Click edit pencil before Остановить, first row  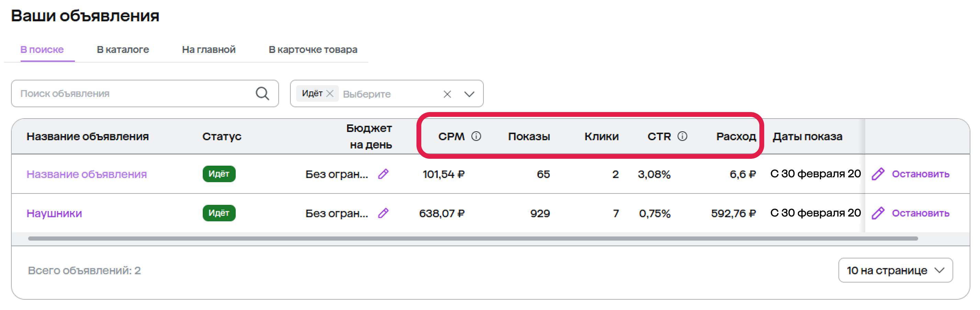pos(878,174)
